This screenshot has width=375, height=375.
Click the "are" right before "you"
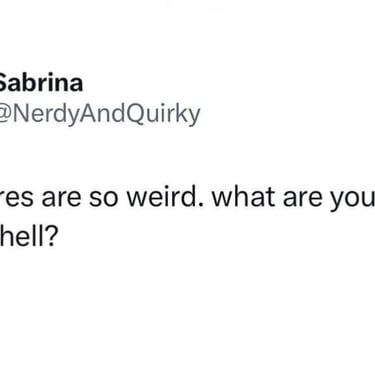[302, 199]
